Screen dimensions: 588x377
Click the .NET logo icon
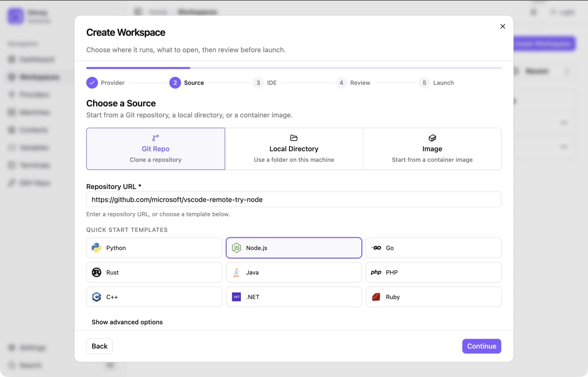[x=236, y=297]
